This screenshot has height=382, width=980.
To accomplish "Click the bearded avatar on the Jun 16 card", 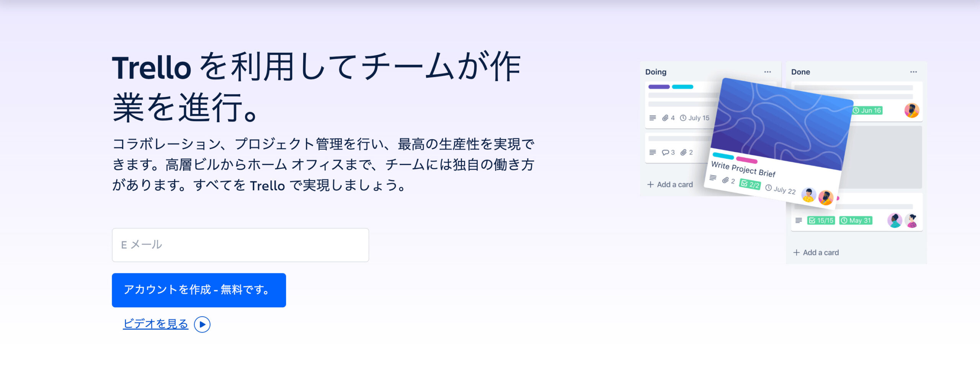I will [x=912, y=111].
